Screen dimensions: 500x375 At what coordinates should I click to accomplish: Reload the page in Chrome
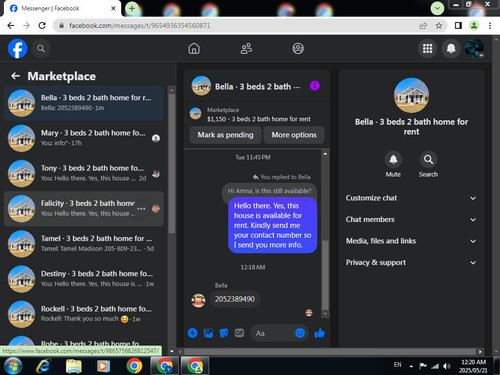(x=42, y=25)
